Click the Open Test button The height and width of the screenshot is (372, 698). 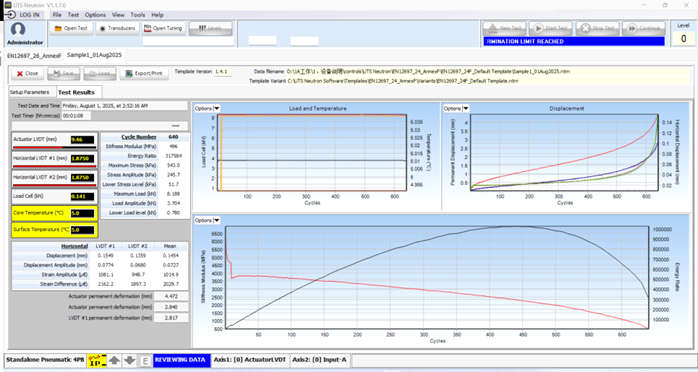pyautogui.click(x=71, y=28)
